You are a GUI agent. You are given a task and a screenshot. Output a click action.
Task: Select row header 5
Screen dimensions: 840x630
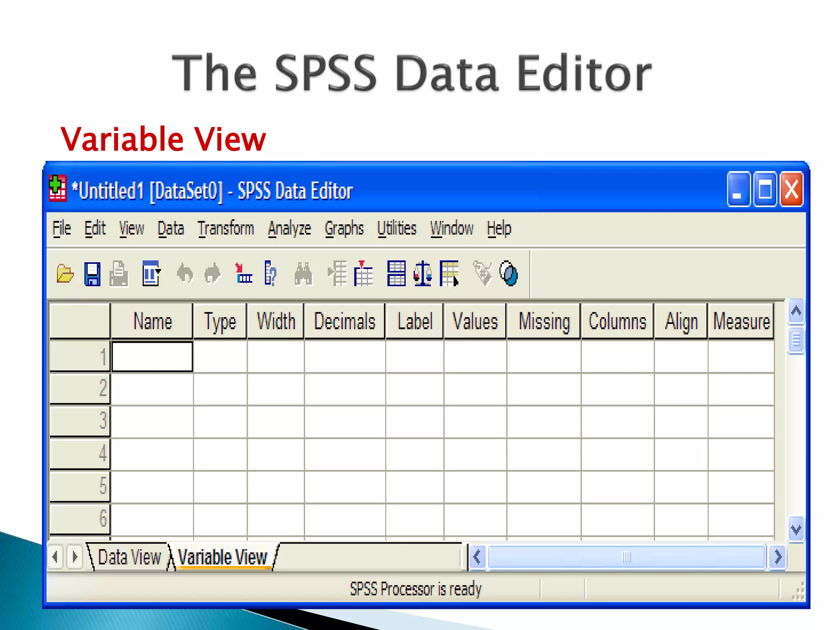tap(80, 486)
